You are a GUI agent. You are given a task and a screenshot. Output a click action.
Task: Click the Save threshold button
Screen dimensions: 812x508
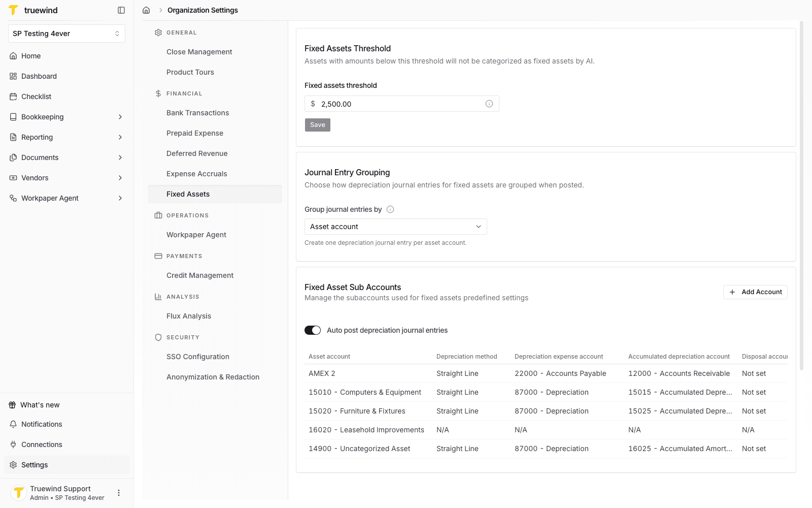pyautogui.click(x=318, y=125)
